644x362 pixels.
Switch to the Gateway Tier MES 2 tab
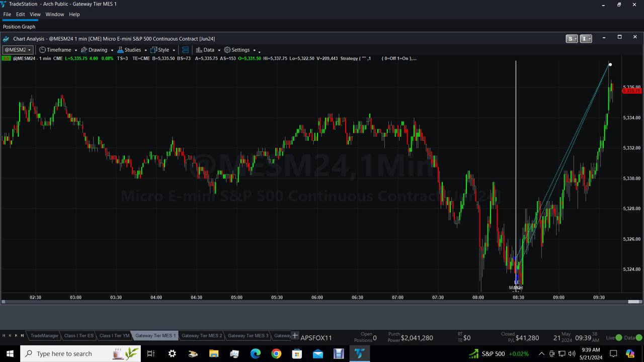pyautogui.click(x=201, y=336)
